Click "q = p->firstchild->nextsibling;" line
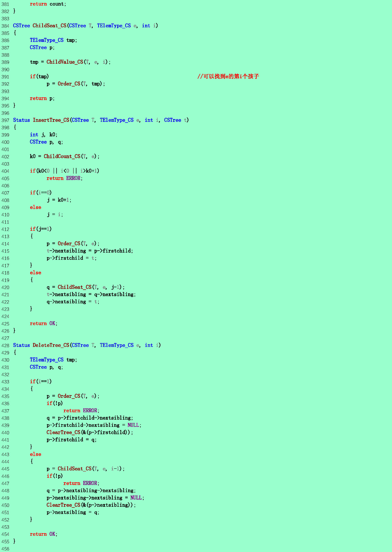The height and width of the screenshot is (552, 392). click(x=90, y=418)
